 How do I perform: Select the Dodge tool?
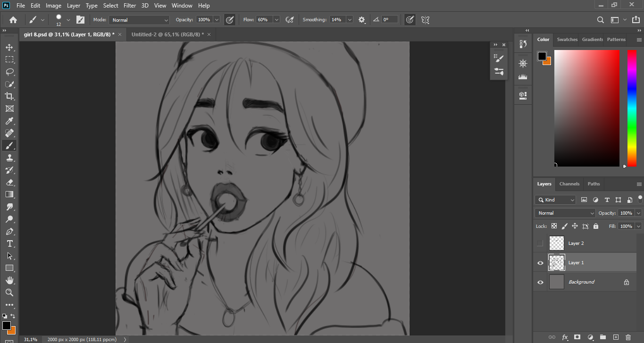tap(9, 219)
